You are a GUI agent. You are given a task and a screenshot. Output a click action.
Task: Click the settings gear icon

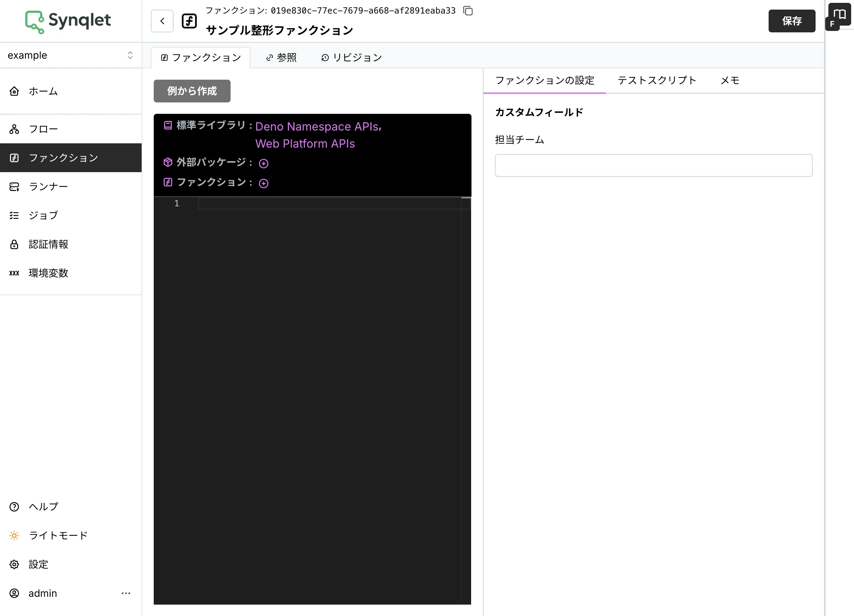[x=14, y=564]
